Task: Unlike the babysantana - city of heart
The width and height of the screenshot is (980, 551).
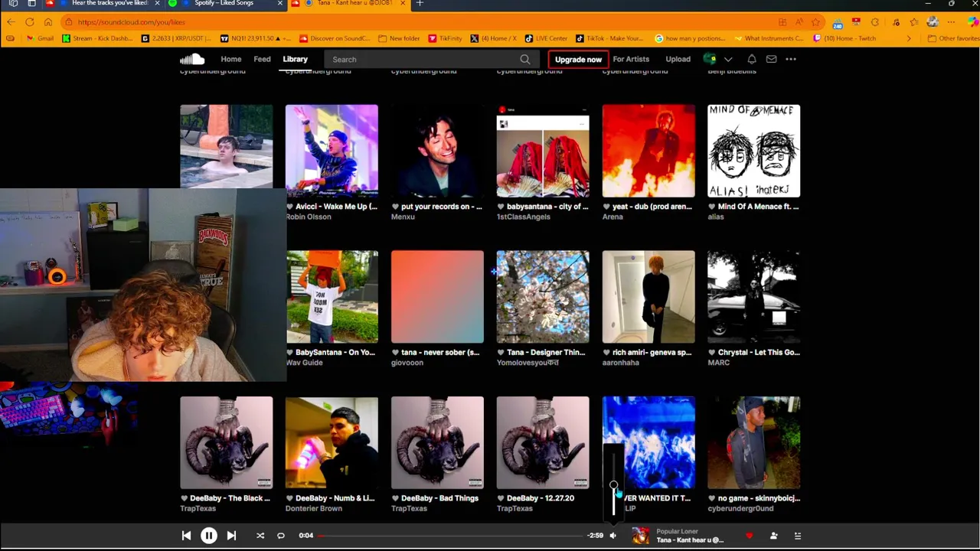Action: 501,207
